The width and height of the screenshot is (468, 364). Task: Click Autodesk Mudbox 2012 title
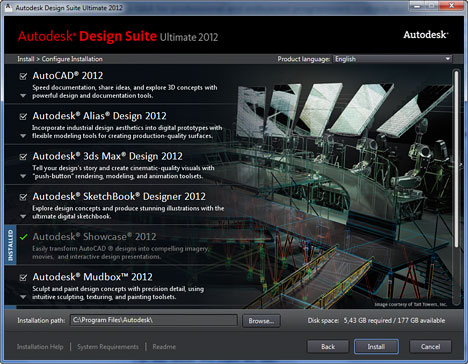click(92, 277)
